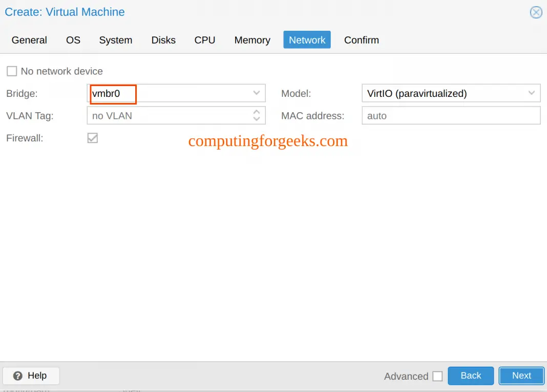View the Memory tab
Screen dimensions: 547x392
[252, 39]
